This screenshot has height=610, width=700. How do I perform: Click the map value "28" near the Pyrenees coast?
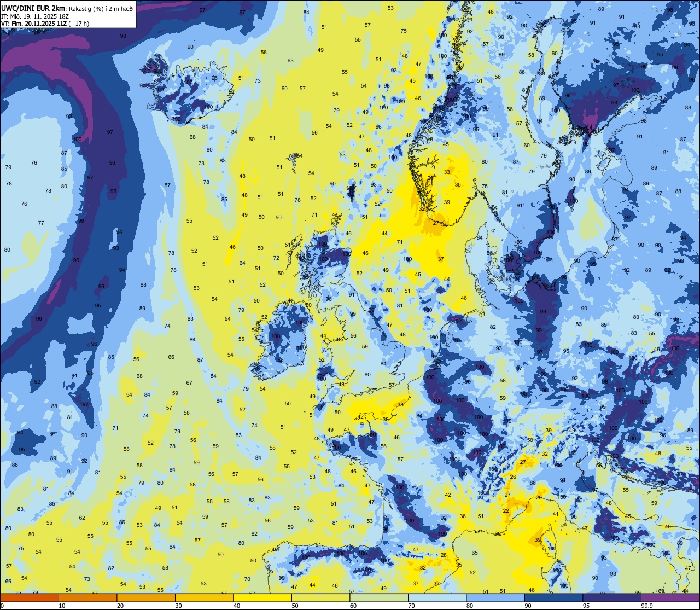tap(444, 555)
